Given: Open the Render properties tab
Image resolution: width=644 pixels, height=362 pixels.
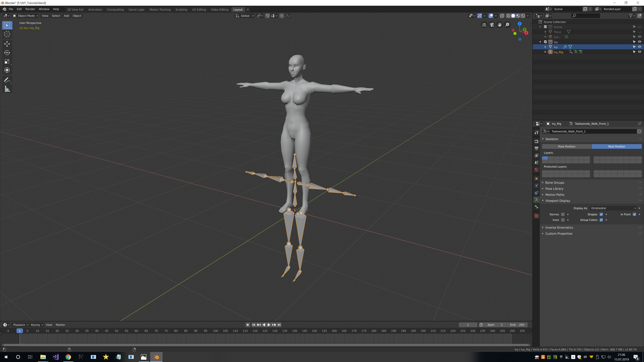Looking at the screenshot, I should pos(536,141).
